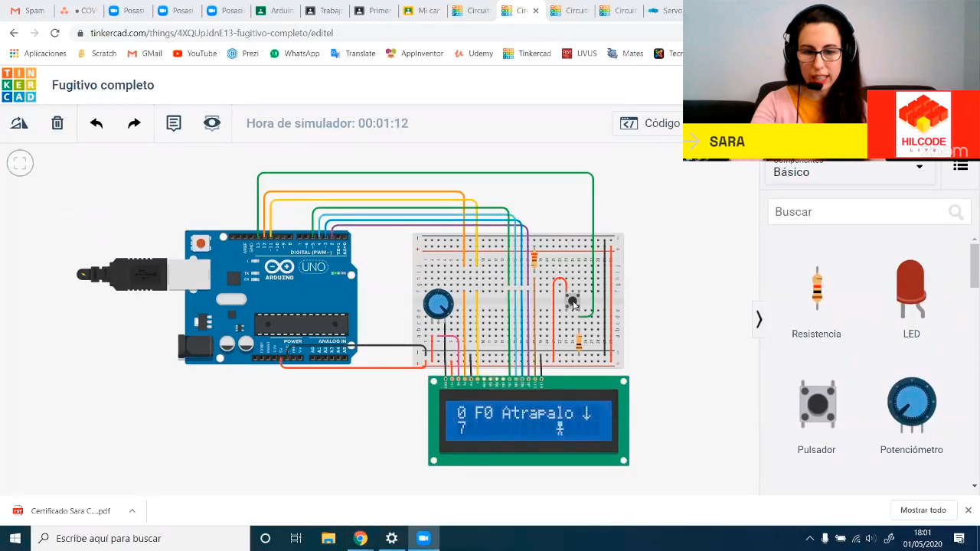Open the Código editor panel
The width and height of the screenshot is (980, 551).
coord(647,123)
